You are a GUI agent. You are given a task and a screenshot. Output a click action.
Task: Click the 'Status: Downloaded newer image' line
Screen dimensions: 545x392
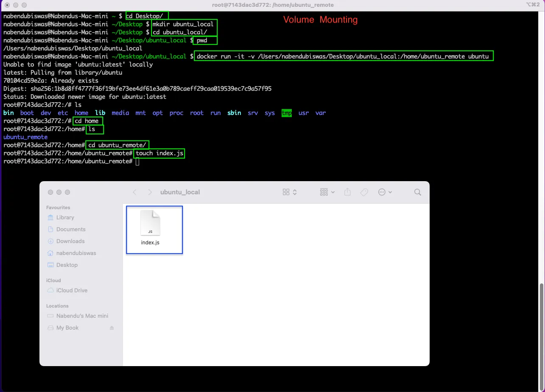pos(85,97)
